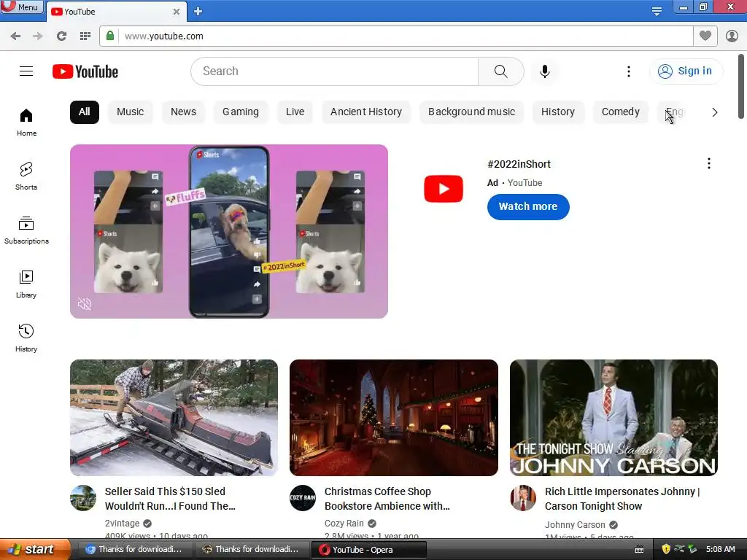Click the Watch more button
This screenshot has height=560, width=747.
click(528, 206)
